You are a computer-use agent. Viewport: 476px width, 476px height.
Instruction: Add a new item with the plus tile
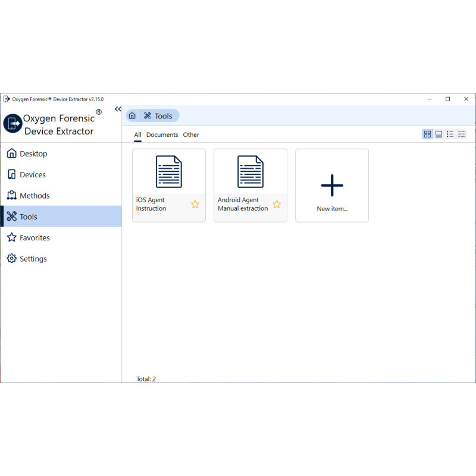point(332,185)
